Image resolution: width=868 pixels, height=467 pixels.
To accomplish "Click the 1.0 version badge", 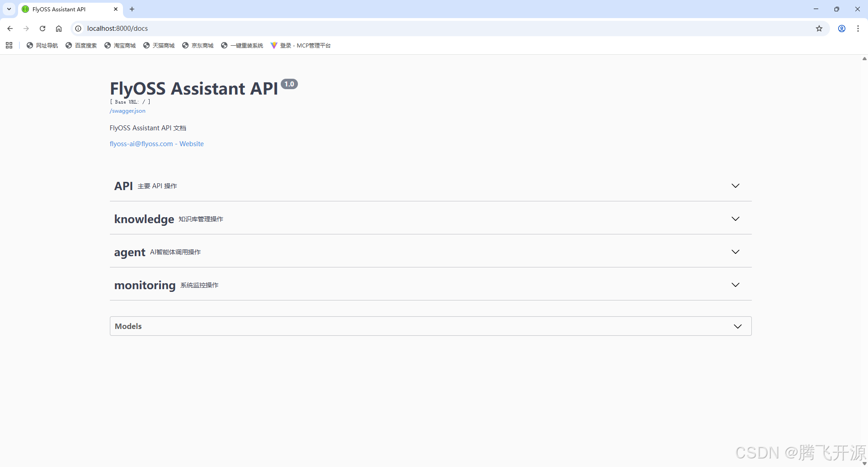I will point(289,84).
